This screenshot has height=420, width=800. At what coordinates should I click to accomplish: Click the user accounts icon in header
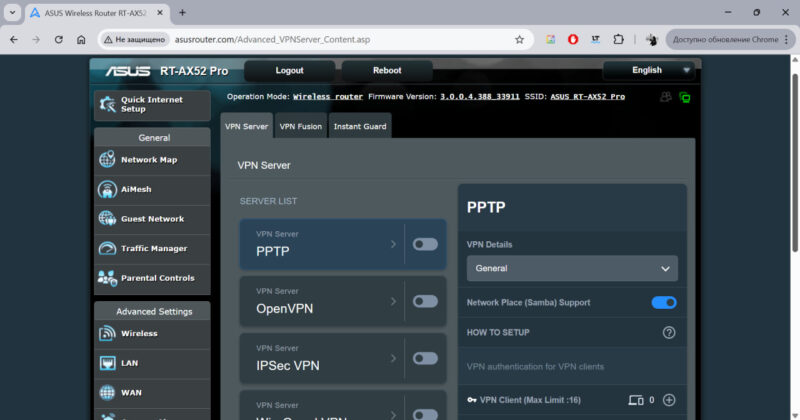pyautogui.click(x=665, y=97)
